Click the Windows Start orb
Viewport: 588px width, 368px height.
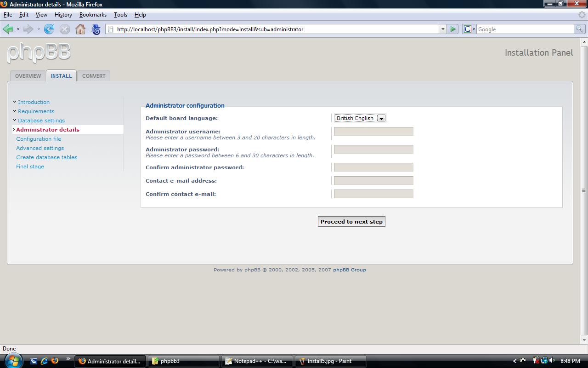(12, 360)
